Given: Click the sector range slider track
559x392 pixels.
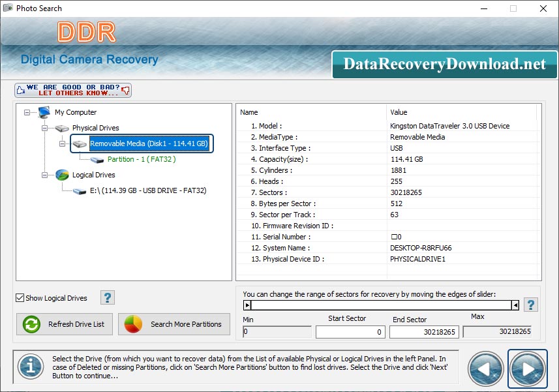Looking at the screenshot, I should coord(381,305).
